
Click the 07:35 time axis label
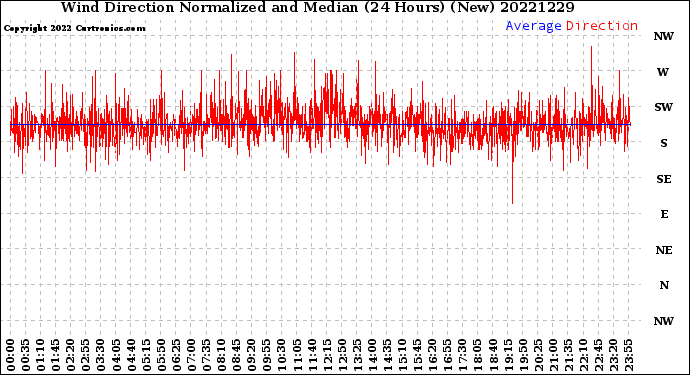click(206, 355)
